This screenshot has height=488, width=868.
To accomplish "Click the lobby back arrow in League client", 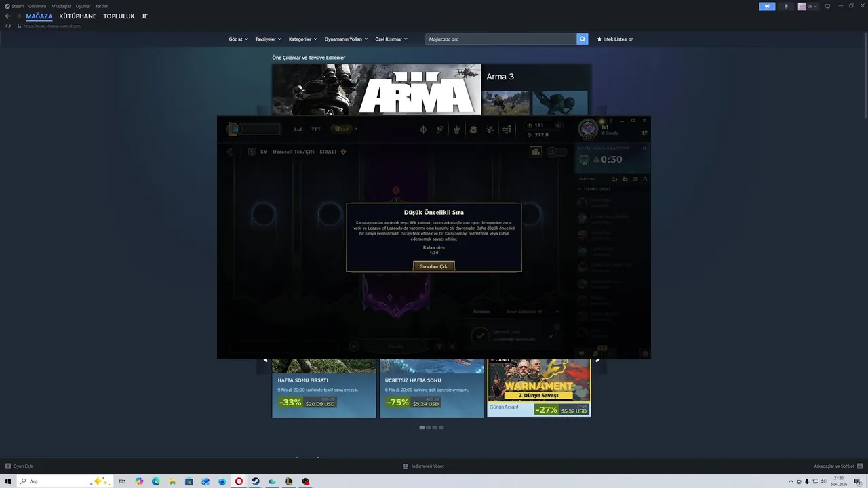I will [x=230, y=152].
